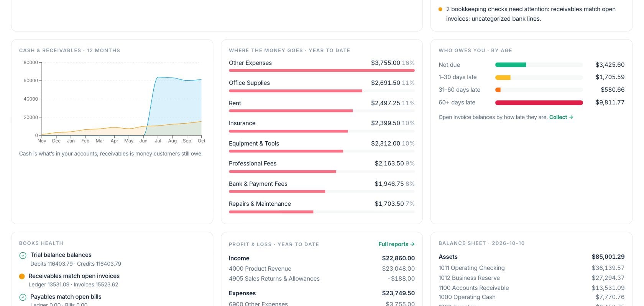
Task: Click the Assets total $85,001.29
Action: click(608, 257)
